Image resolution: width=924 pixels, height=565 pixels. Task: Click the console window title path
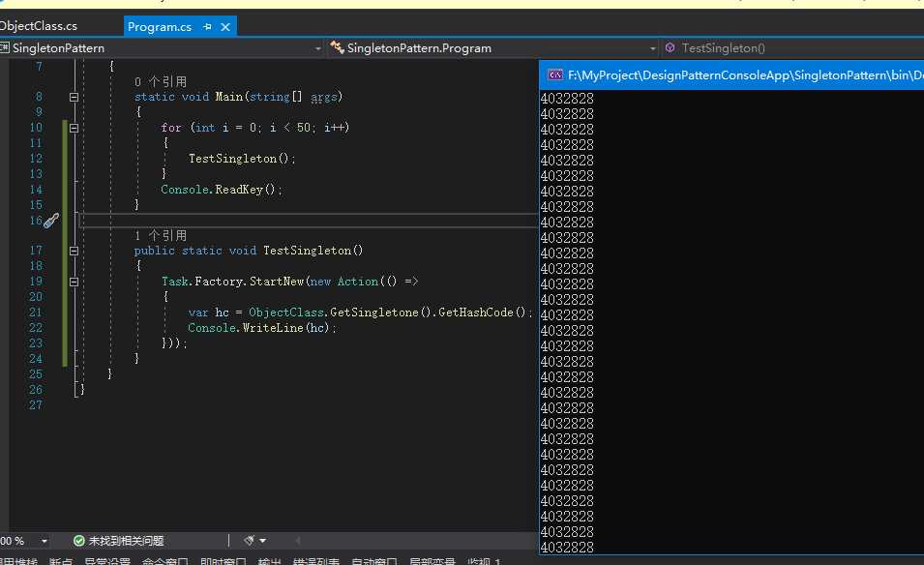coord(745,75)
